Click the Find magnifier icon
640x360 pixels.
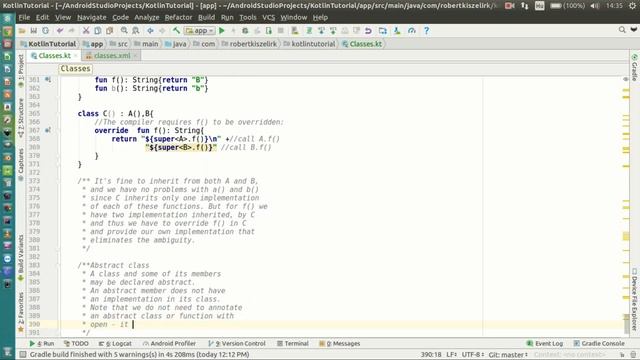point(124,31)
